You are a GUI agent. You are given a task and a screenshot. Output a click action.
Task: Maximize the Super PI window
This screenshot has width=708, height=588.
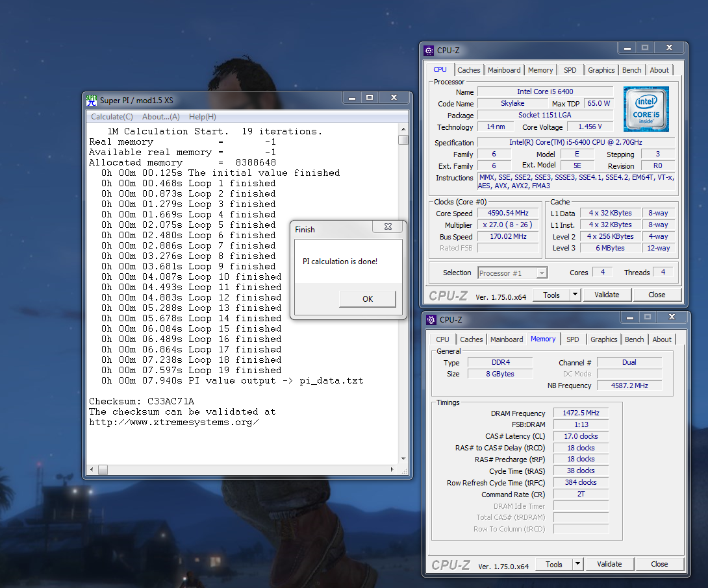370,98
